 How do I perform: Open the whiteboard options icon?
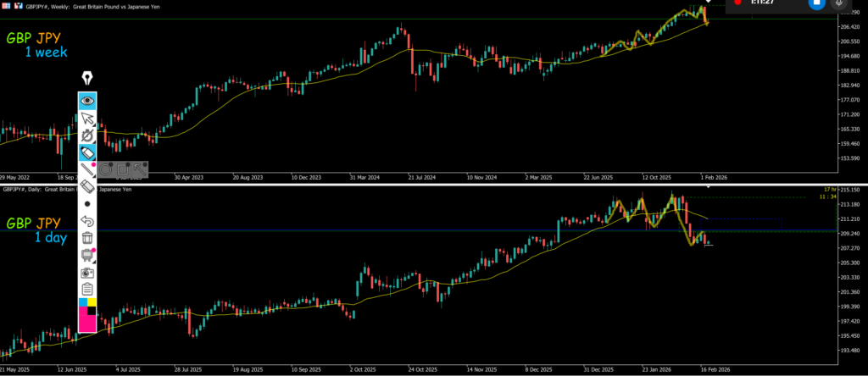pyautogui.click(x=86, y=255)
